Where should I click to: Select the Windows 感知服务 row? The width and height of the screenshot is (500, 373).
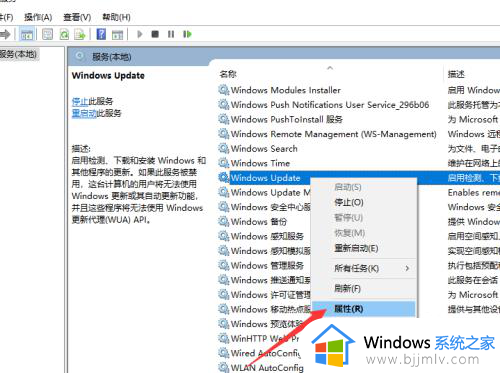[x=267, y=236]
